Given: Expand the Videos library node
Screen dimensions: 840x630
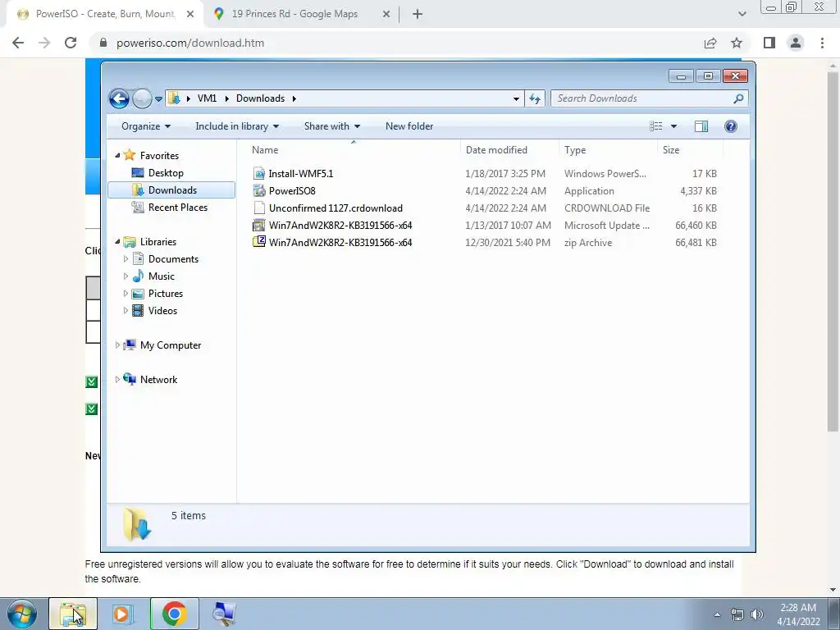Looking at the screenshot, I should (126, 310).
